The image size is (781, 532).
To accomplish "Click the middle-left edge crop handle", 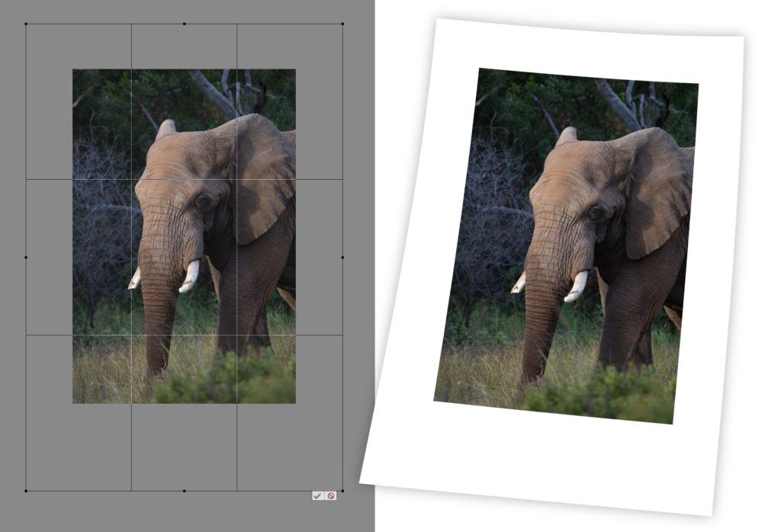I will pos(26,258).
